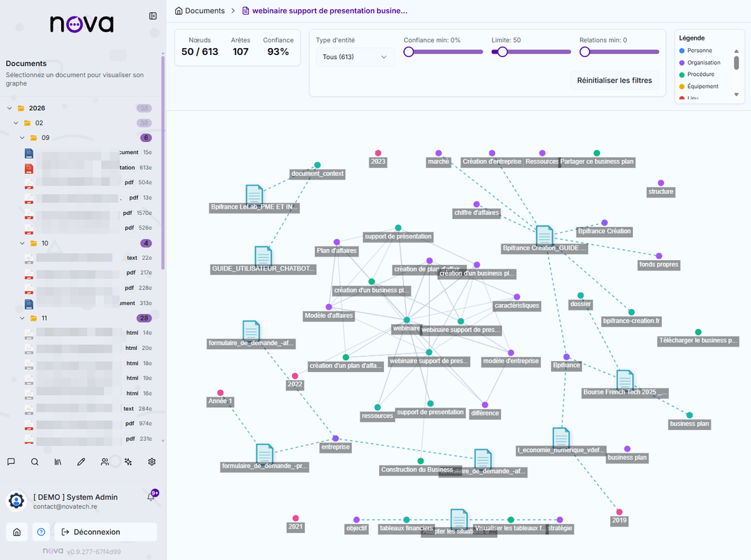The height and width of the screenshot is (560, 751).
Task: Click the search magnifier icon in sidebar
Action: pos(35,461)
